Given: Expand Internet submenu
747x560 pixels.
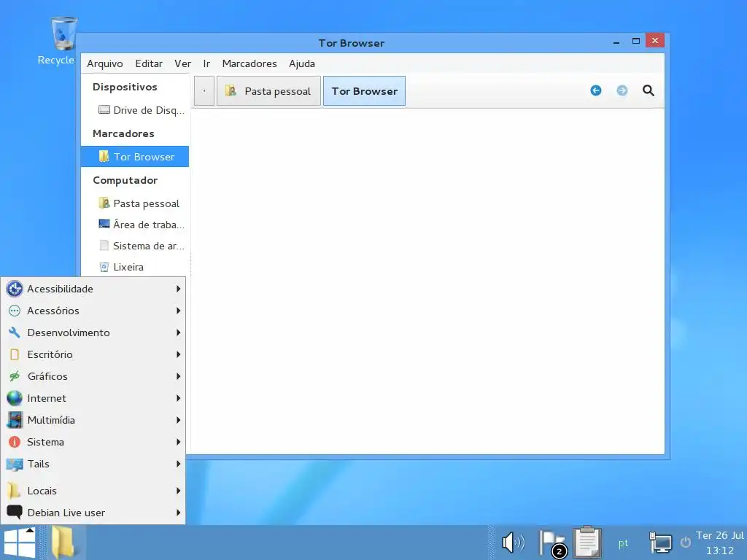Looking at the screenshot, I should point(93,398).
